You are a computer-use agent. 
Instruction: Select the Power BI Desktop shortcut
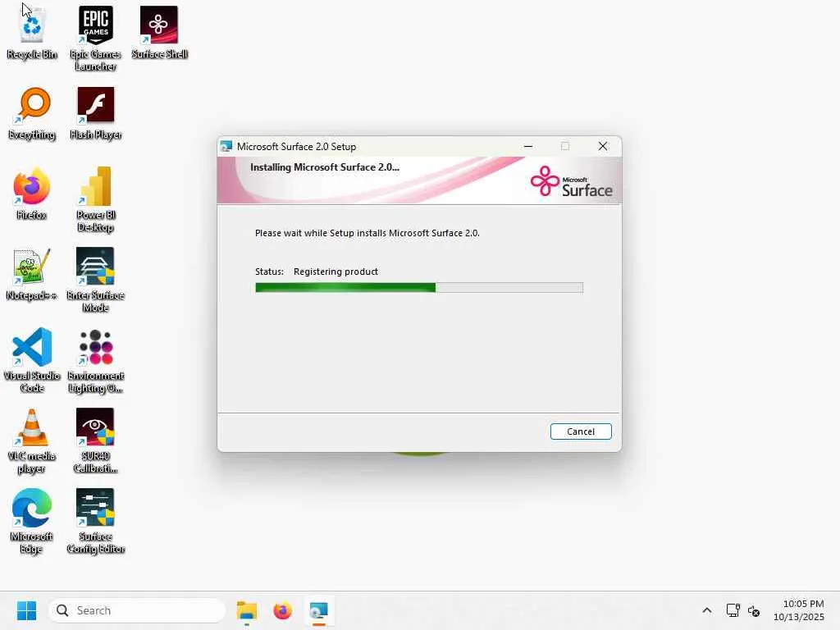click(x=95, y=199)
